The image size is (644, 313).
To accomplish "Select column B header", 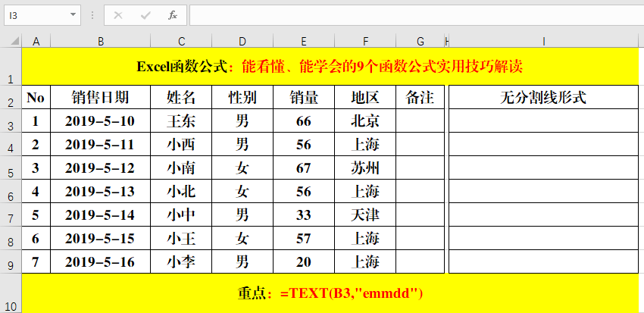I will [x=101, y=41].
